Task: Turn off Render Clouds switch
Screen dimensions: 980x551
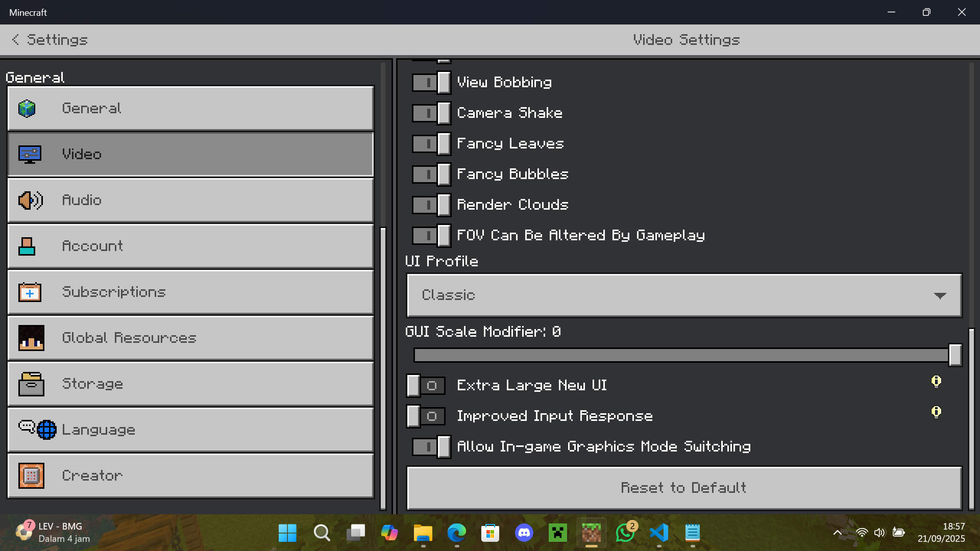Action: coord(431,205)
